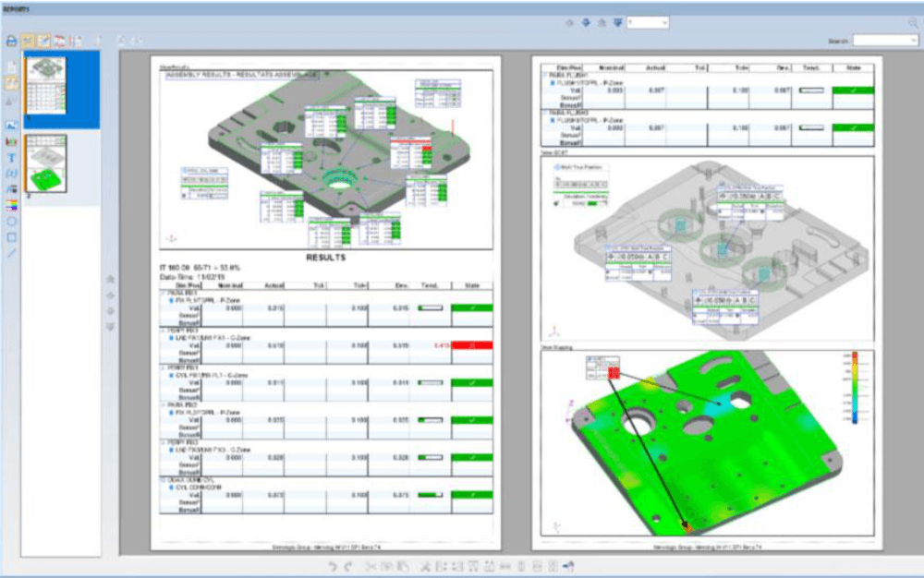The width and height of the screenshot is (924, 578).
Task: Click the red failed state cell
Action: [471, 344]
